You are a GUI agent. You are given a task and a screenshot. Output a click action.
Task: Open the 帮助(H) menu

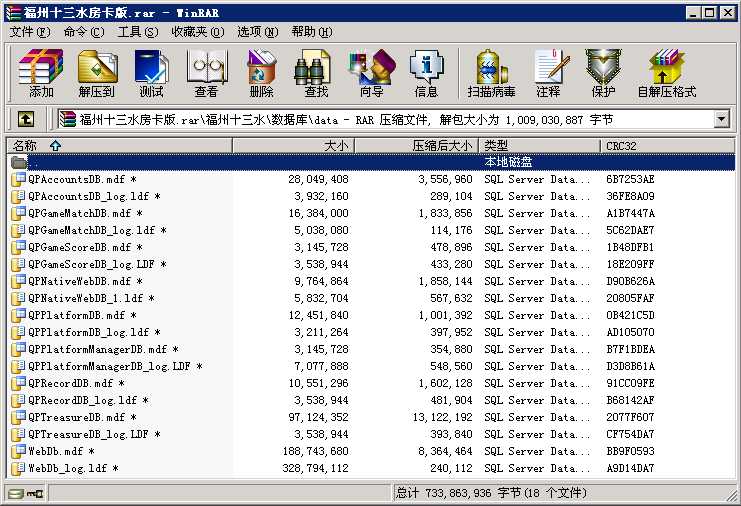[312, 32]
